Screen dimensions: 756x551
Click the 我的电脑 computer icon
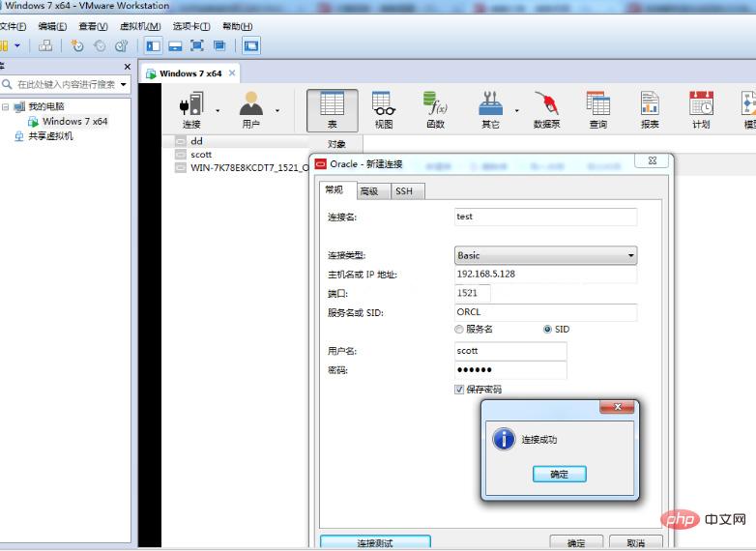tap(19, 106)
